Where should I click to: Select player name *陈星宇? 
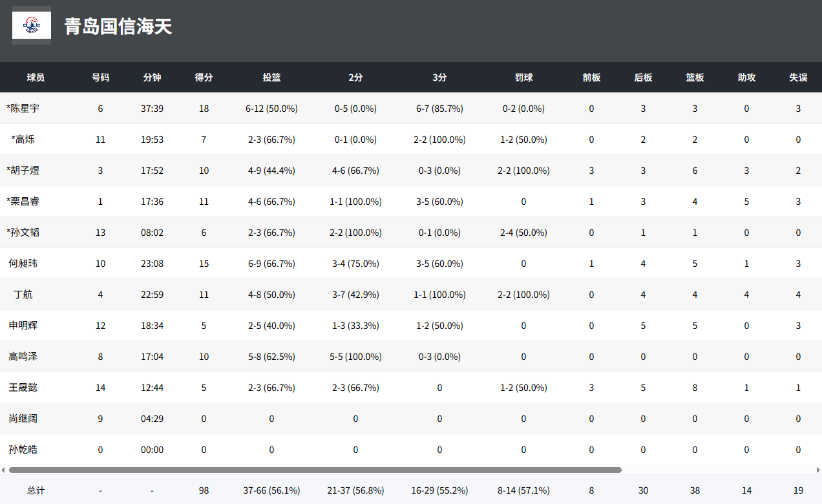click(23, 109)
